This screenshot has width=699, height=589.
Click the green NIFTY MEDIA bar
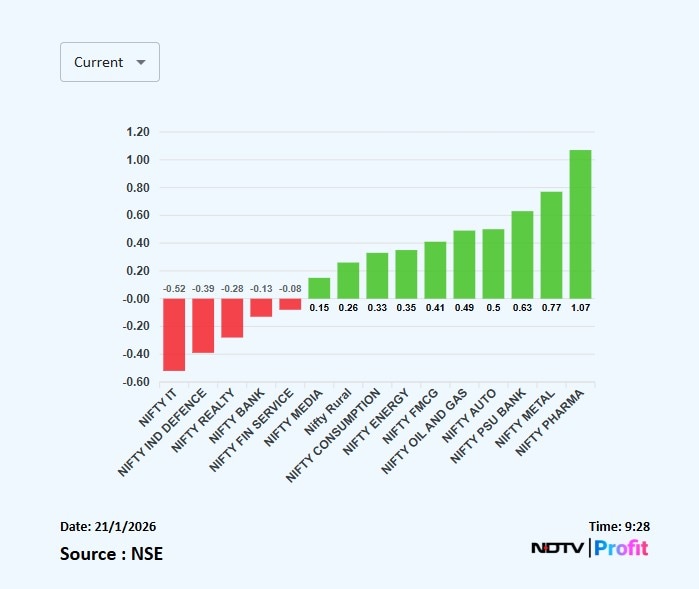pos(319,288)
